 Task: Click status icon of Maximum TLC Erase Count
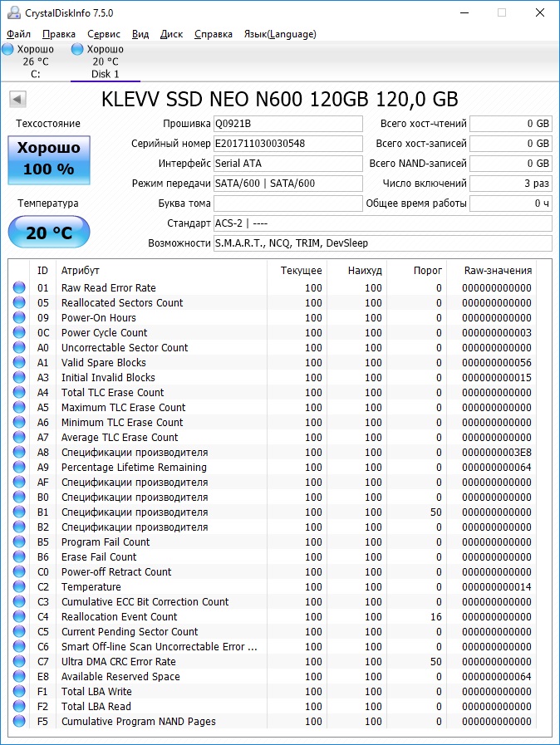(x=19, y=407)
